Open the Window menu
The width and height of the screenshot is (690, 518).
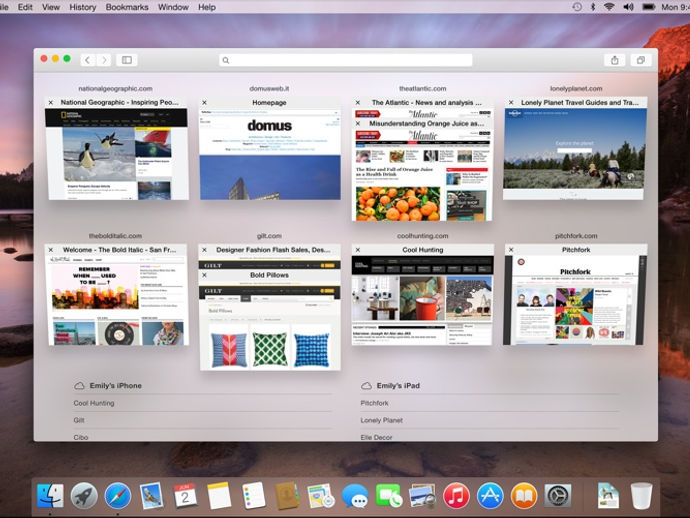click(173, 7)
